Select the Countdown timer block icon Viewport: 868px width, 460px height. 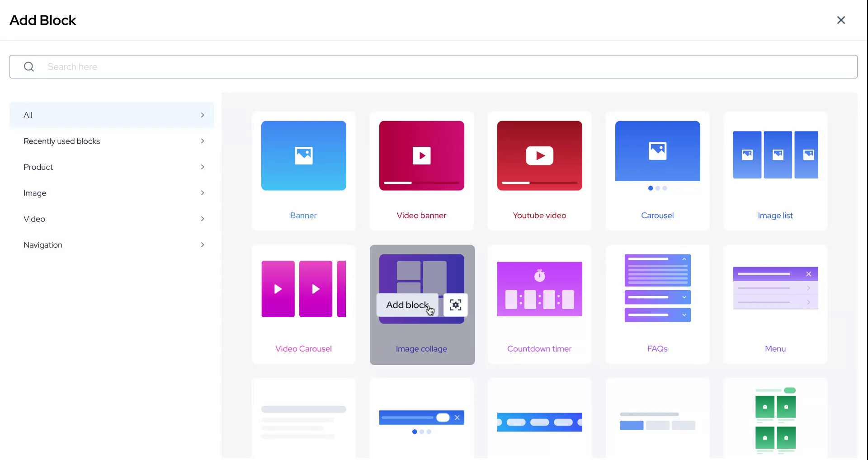(540, 289)
